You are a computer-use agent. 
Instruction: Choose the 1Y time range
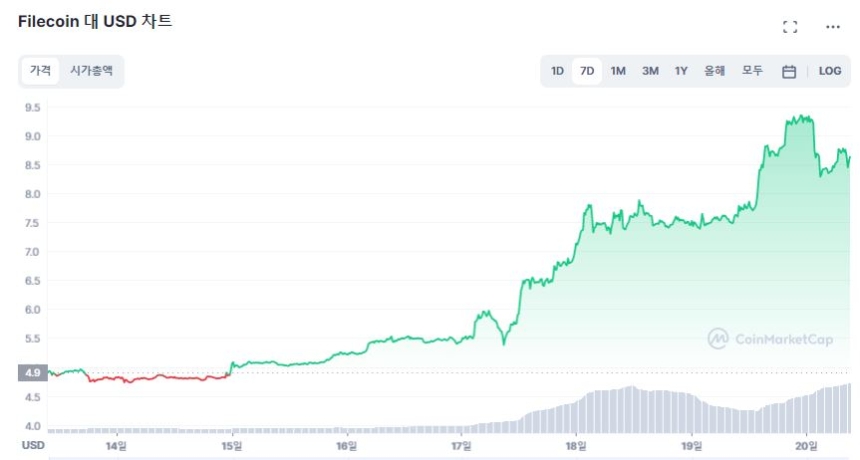681,71
